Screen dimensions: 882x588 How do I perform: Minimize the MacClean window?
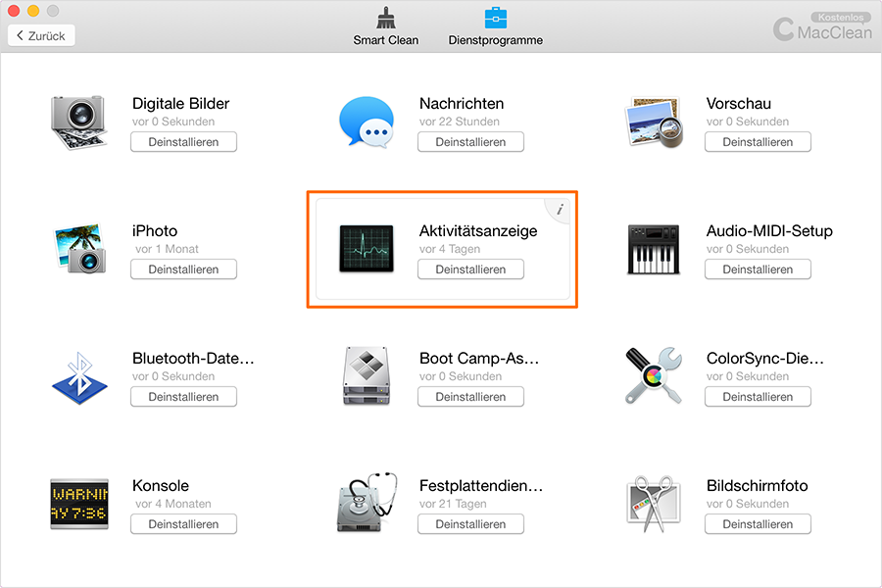pos(33,10)
